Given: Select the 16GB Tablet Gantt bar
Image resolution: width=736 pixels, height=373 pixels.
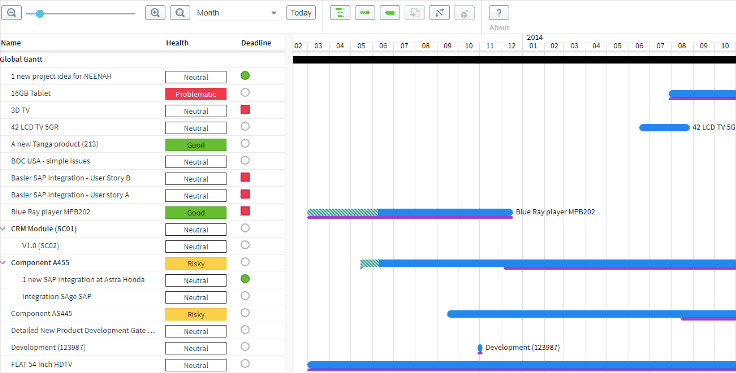Looking at the screenshot, I should coord(702,94).
